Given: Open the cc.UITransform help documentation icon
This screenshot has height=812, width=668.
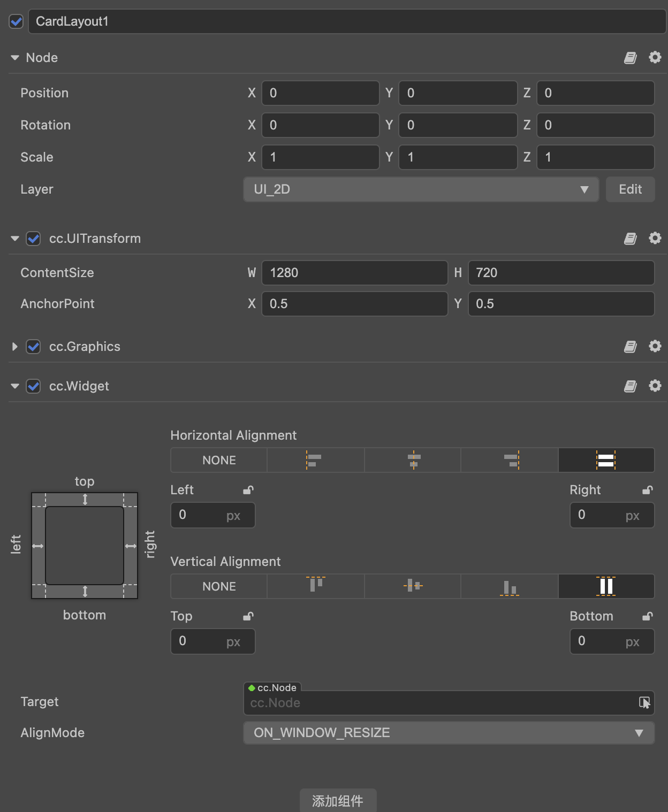Looking at the screenshot, I should (630, 239).
